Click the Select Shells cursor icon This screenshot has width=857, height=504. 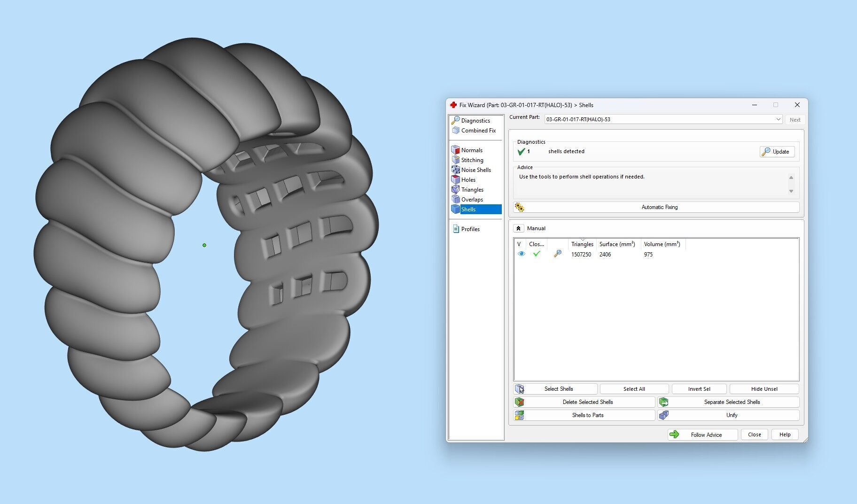coord(520,389)
